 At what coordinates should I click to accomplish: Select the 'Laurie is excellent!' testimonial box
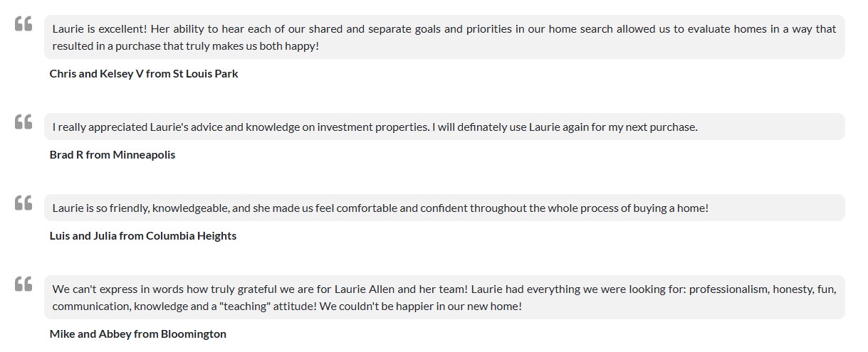pyautogui.click(x=444, y=37)
